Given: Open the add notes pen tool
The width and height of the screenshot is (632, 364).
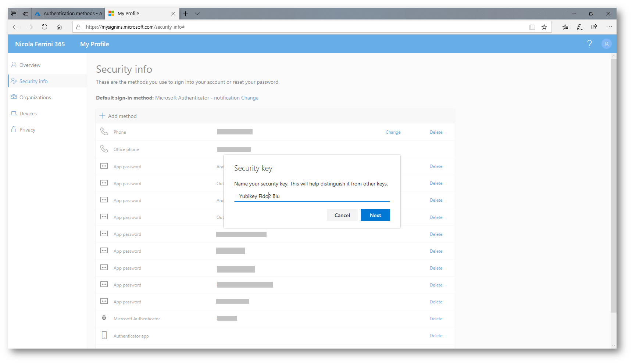Looking at the screenshot, I should (580, 27).
